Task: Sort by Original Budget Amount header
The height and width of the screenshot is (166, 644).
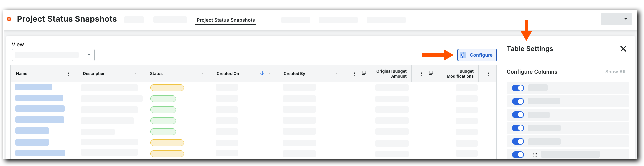Action: tap(391, 74)
